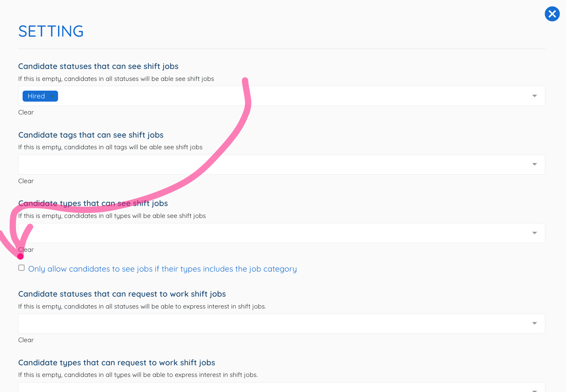The image size is (566, 392).
Task: Close the Setting dialog with X button
Action: (552, 14)
